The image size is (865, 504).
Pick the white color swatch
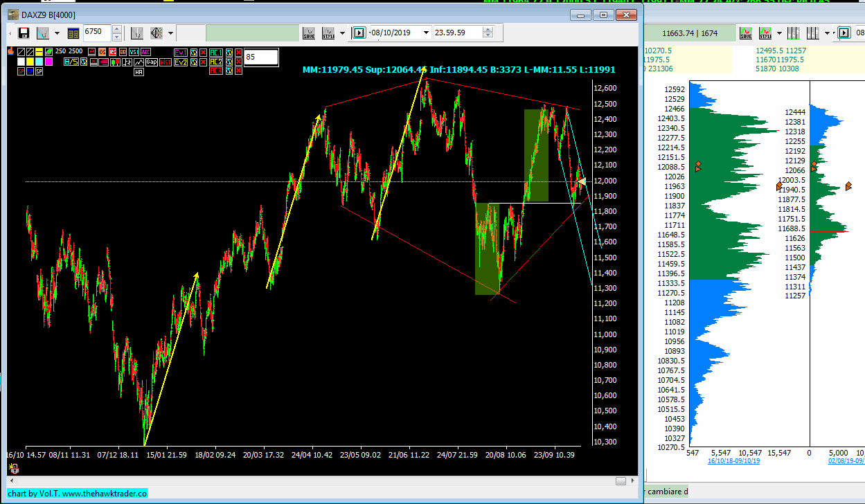tap(21, 62)
